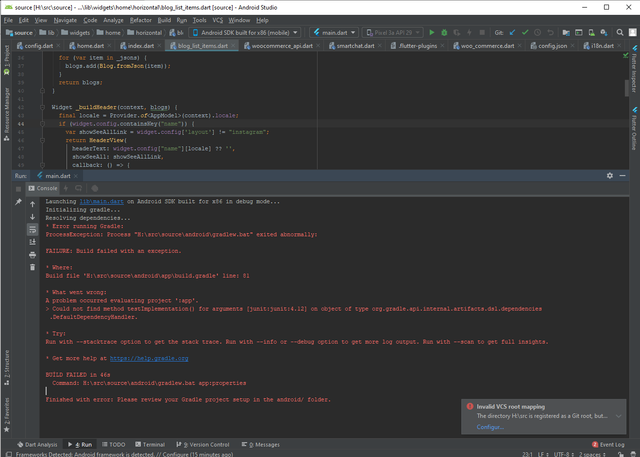Open the Console tab in Run panel
Image resolution: width=640 pixels, height=457 pixels.
click(x=43, y=188)
